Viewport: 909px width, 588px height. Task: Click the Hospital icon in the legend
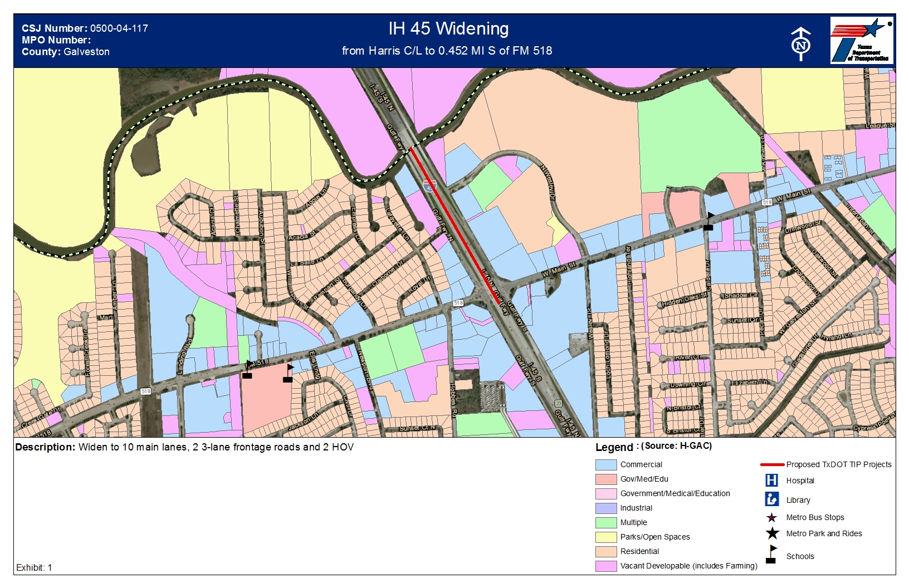pos(771,481)
